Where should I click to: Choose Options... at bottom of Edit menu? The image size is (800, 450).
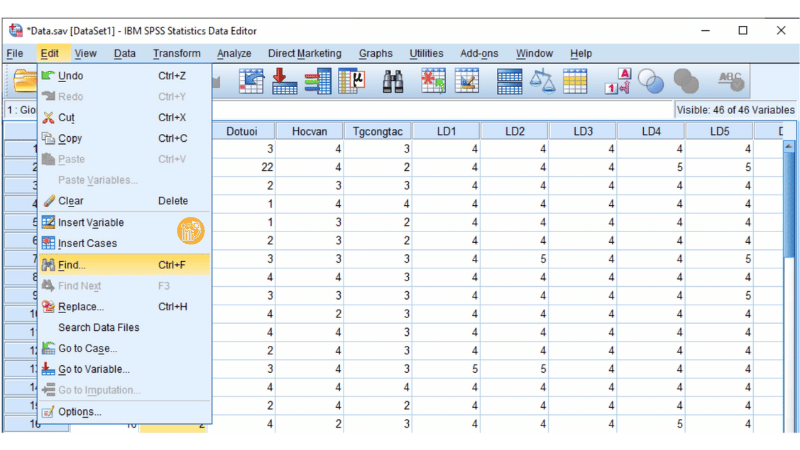[x=79, y=411]
